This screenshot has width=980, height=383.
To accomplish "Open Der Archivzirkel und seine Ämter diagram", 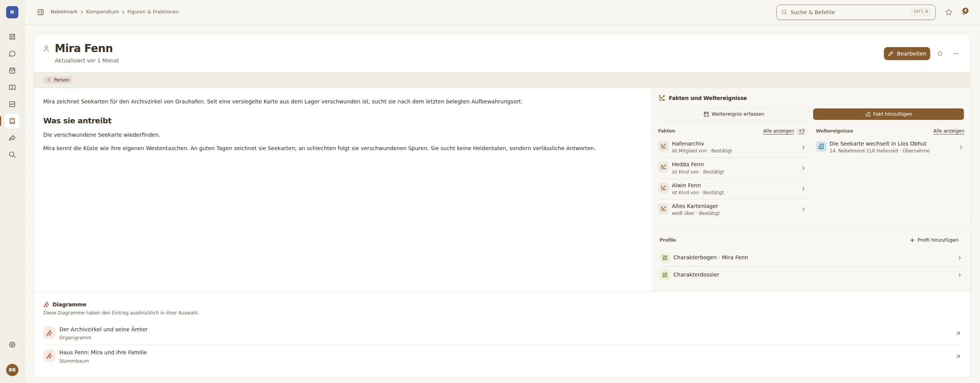I will (x=502, y=333).
